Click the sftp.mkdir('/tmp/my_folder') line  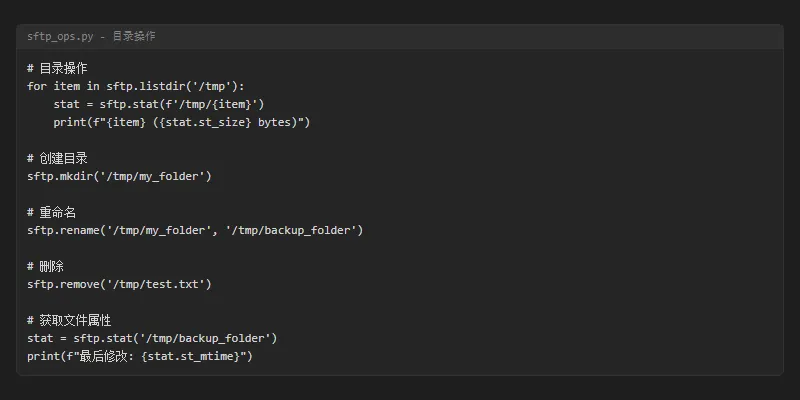[x=119, y=177]
